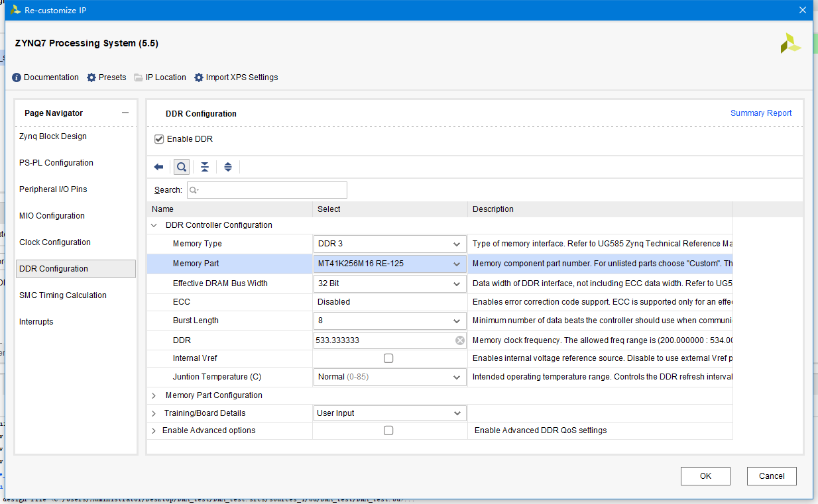Viewport: 818px width, 504px height.
Task: Open Burst Length dropdown
Action: [x=390, y=321]
